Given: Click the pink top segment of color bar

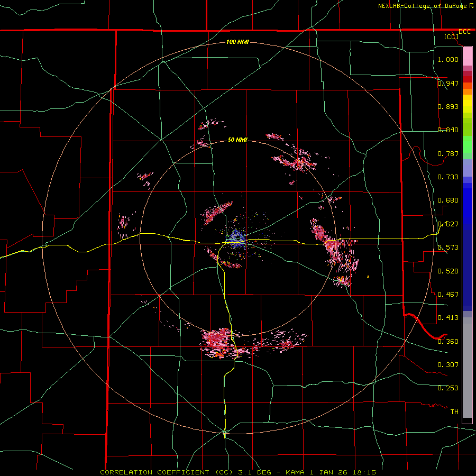Looking at the screenshot, I should click(467, 56).
